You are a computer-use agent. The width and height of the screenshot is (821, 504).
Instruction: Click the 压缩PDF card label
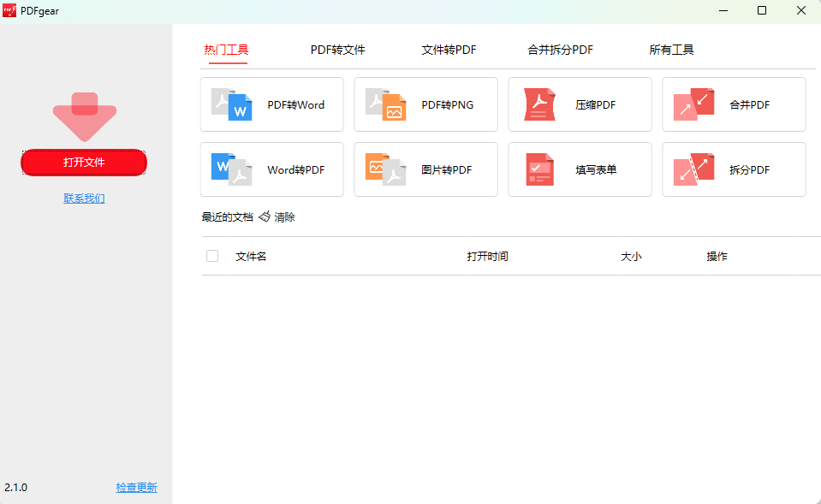(x=595, y=104)
